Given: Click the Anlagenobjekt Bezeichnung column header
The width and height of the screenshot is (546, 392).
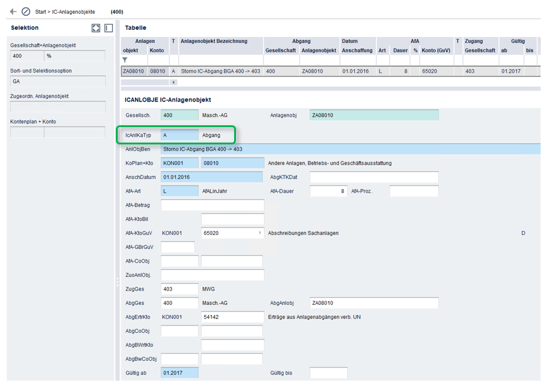Looking at the screenshot, I should [214, 41].
